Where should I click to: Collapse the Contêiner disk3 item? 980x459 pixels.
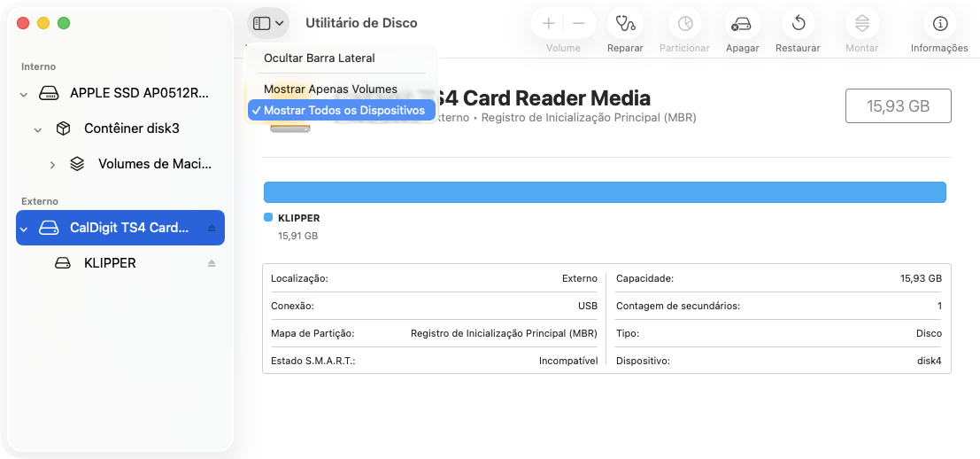[38, 129]
